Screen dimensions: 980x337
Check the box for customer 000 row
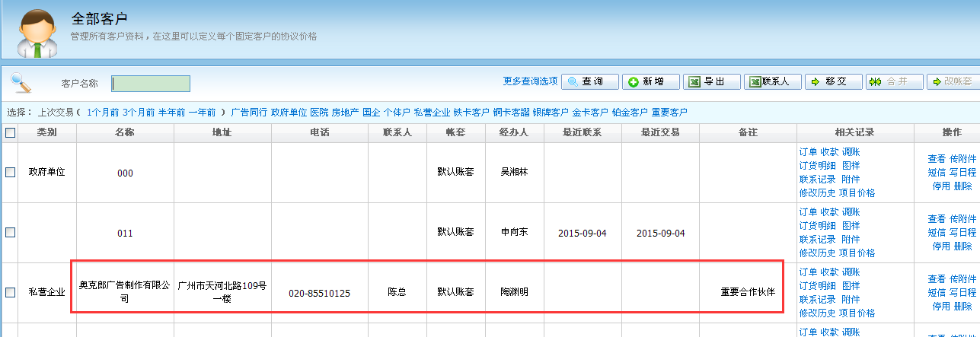[11, 173]
